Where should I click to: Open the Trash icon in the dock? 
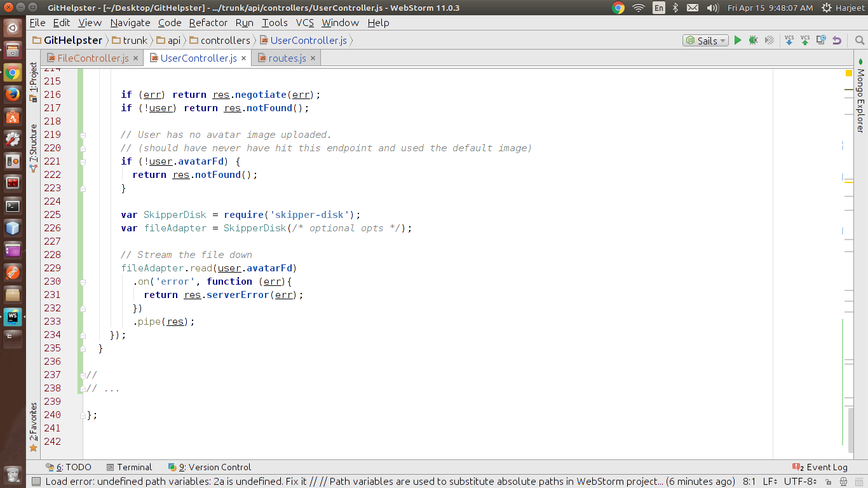tap(13, 474)
